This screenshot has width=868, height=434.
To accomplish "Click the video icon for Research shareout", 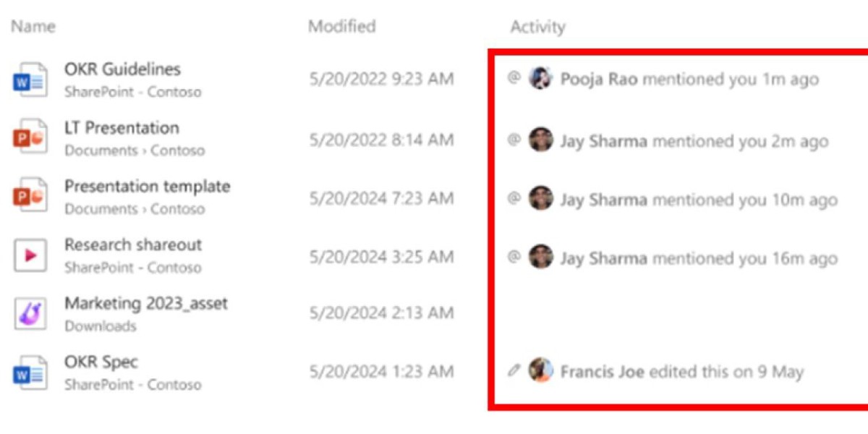I will tap(30, 255).
